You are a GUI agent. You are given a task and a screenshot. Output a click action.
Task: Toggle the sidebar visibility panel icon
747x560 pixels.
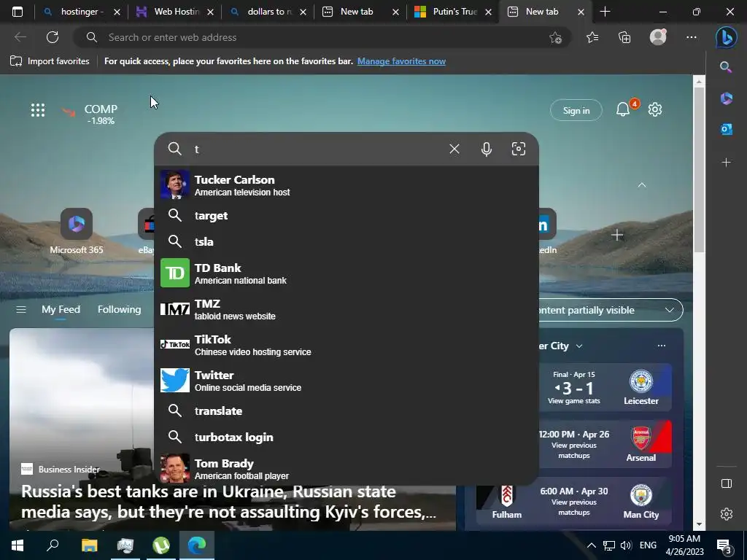tap(726, 483)
